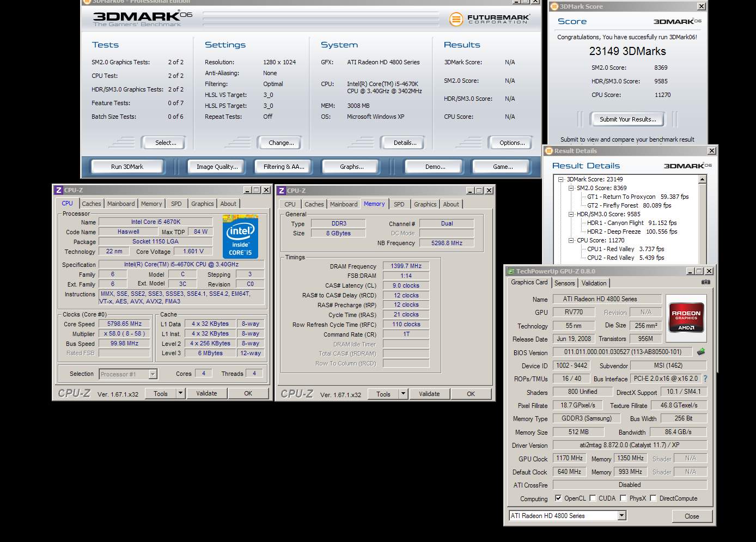Viewport: 756px width, 542px height.
Task: Click the Bus Interface question mark icon
Action: pyautogui.click(x=705, y=379)
